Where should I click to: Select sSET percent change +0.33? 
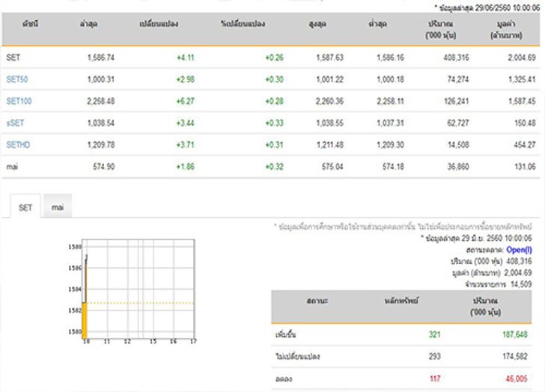274,123
